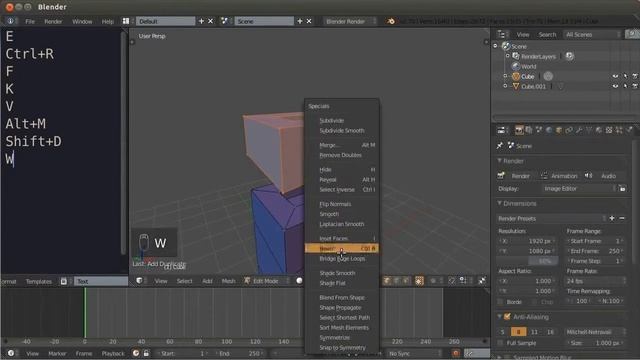The image size is (640, 360).
Task: Open the Physics properties tab
Action: [629, 130]
